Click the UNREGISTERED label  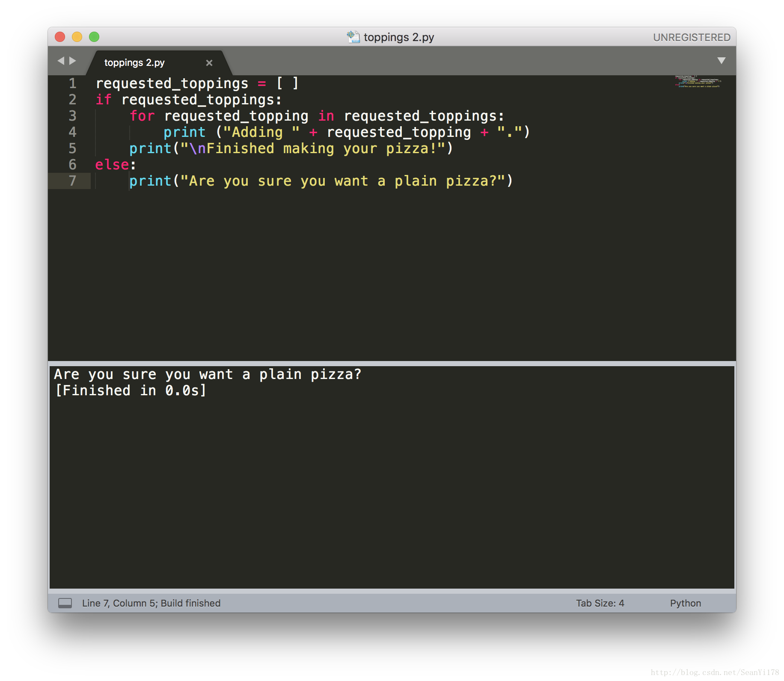pos(692,37)
